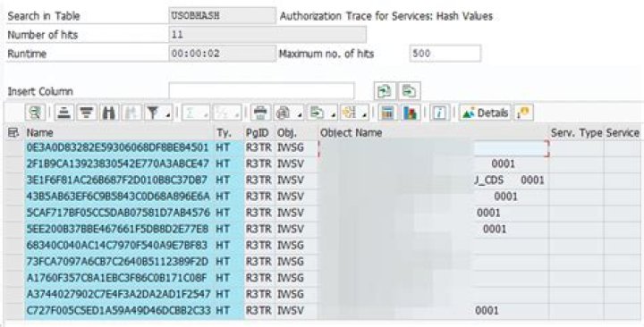Sort the table in ascending order
This screenshot has width=644, height=327.
(x=64, y=113)
